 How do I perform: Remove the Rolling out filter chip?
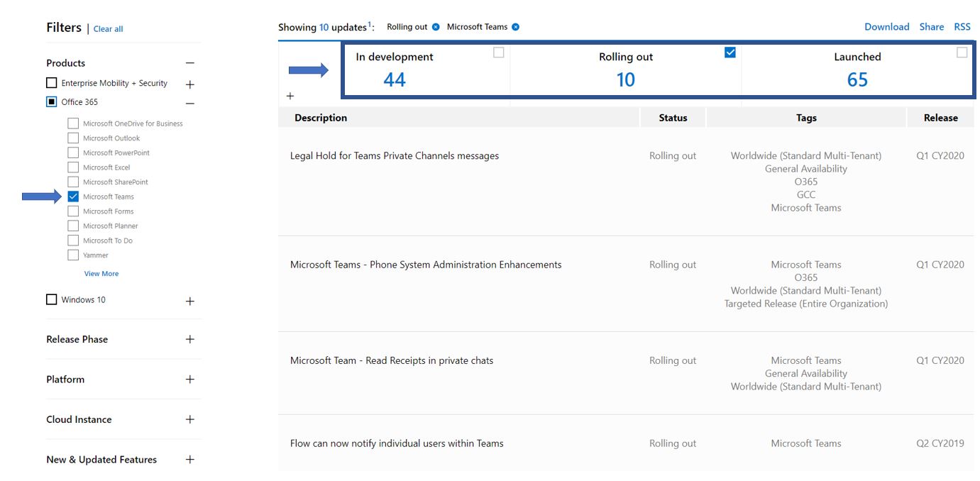435,27
